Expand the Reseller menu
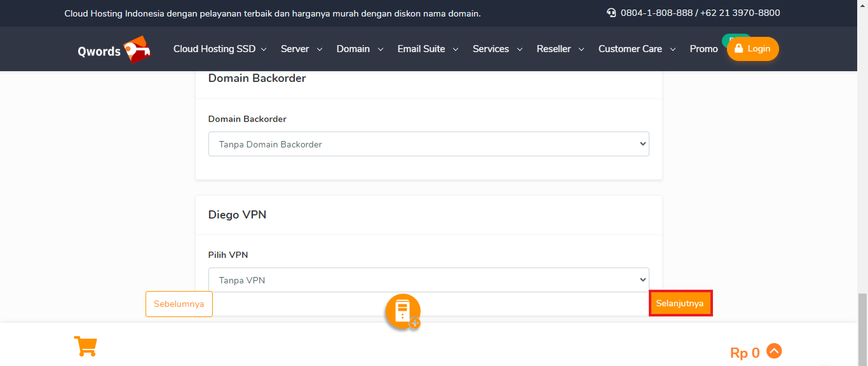This screenshot has height=366, width=868. click(560, 49)
